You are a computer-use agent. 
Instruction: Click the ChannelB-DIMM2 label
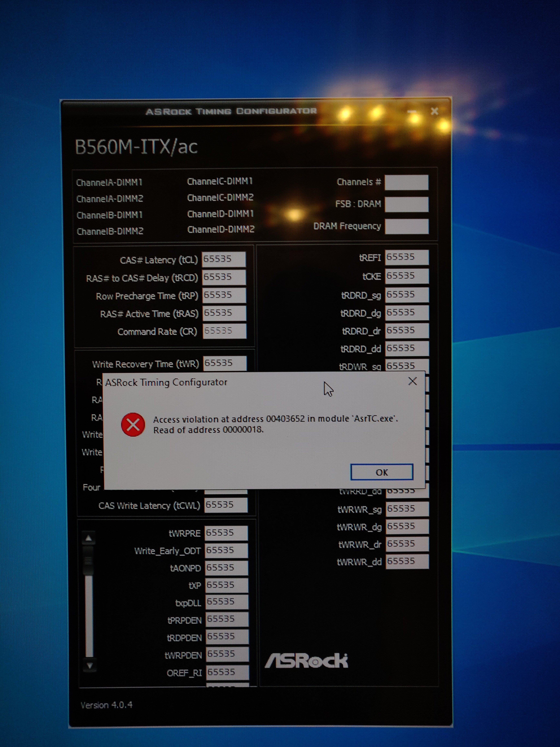[x=110, y=231]
